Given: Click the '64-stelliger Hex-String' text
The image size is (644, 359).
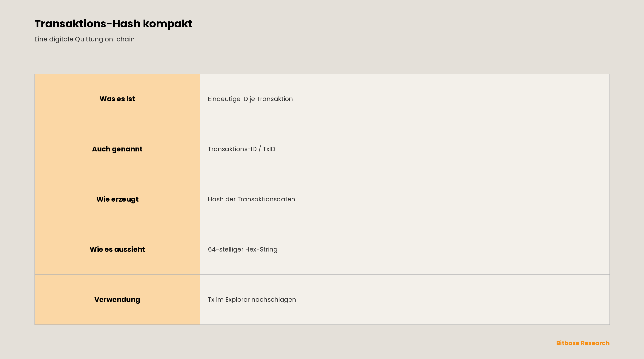Looking at the screenshot, I should [x=243, y=249].
